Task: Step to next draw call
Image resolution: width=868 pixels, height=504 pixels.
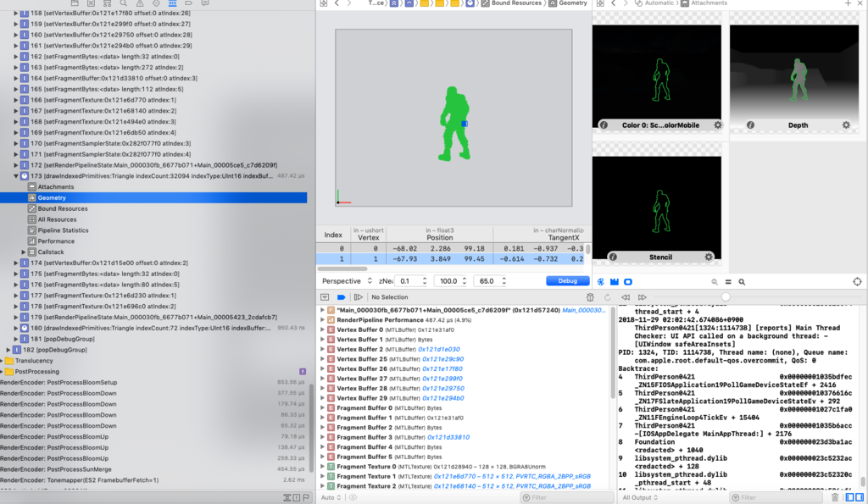Action: tap(643, 297)
